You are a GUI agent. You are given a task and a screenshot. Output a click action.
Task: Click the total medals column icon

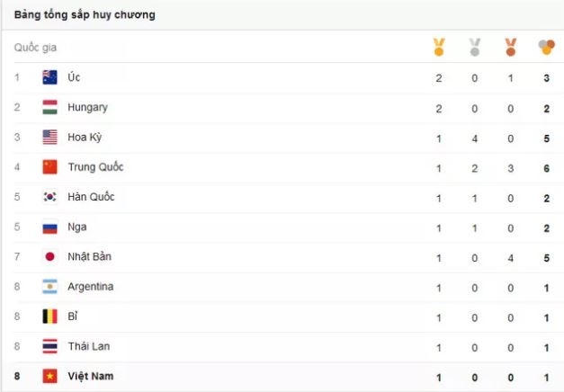pos(546,47)
